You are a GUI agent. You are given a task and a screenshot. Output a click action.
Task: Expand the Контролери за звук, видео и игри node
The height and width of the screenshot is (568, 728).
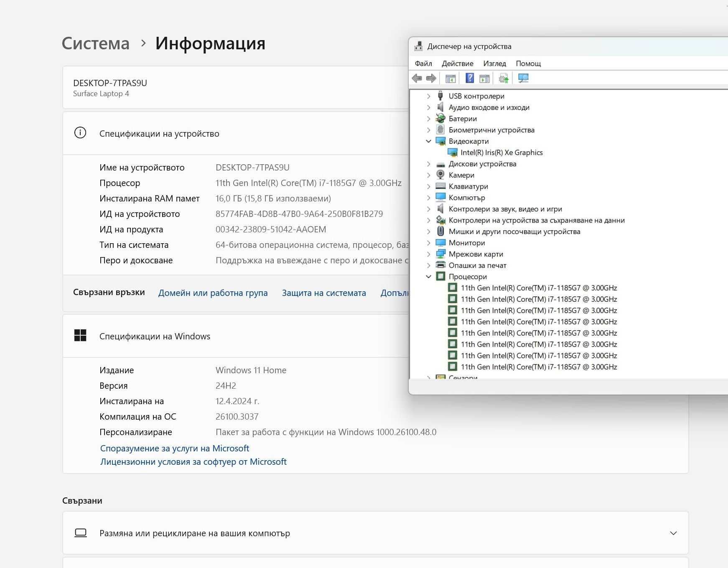click(x=428, y=209)
